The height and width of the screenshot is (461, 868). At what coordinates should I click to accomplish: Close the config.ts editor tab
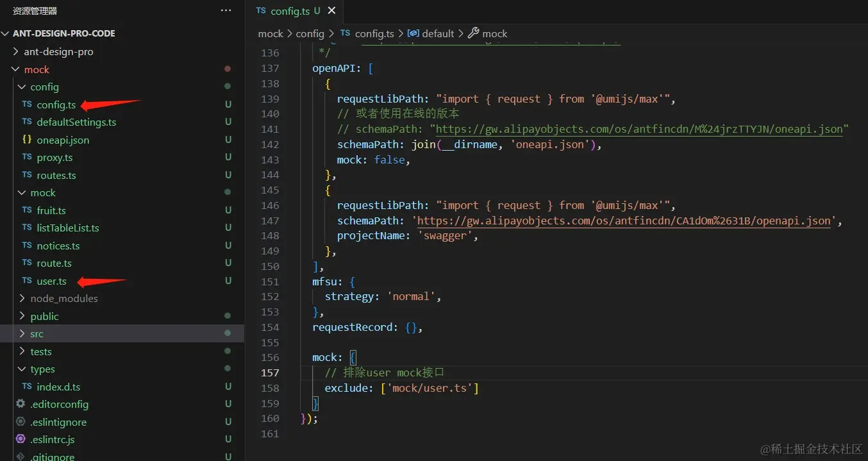pos(331,11)
